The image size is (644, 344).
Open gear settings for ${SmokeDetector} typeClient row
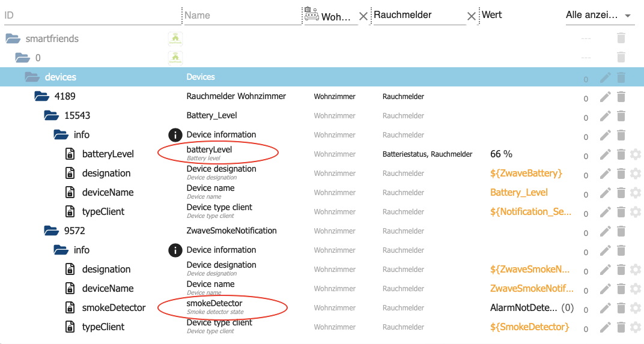click(636, 327)
